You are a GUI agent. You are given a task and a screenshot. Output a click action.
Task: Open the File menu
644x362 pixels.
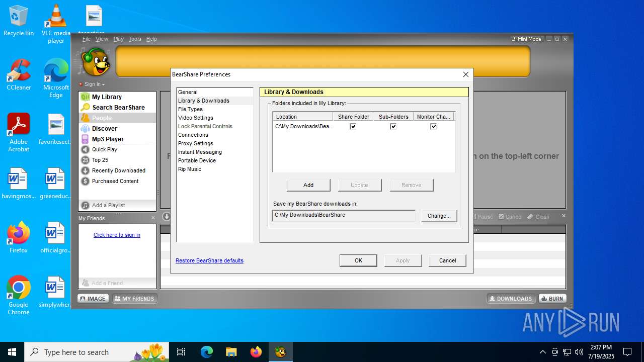[x=87, y=39]
